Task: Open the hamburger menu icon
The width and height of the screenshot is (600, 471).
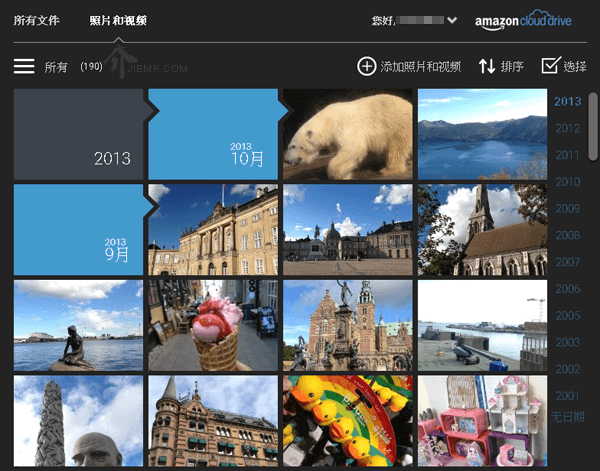Action: tap(24, 67)
